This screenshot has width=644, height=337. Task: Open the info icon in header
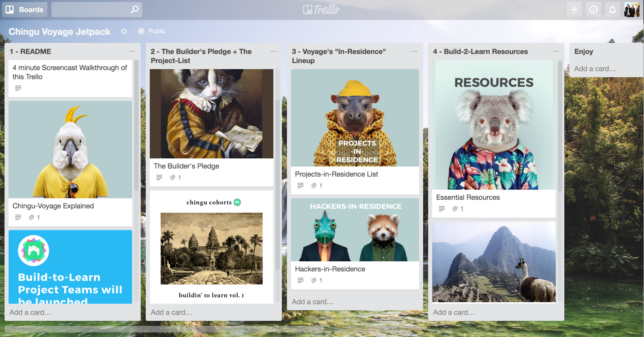(593, 10)
